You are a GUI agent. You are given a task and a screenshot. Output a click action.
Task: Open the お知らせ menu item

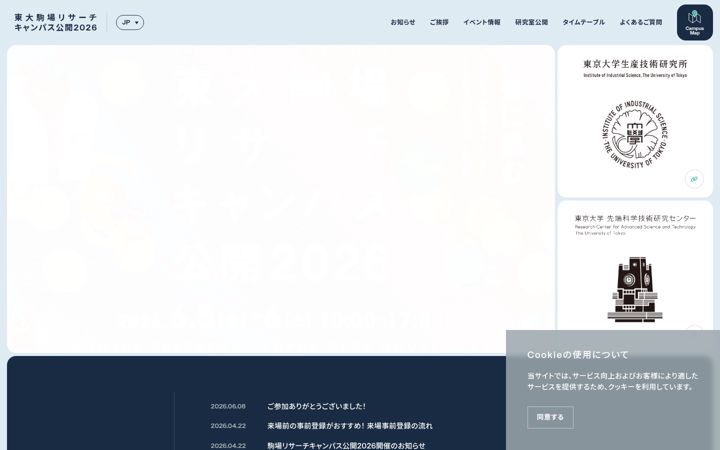click(403, 22)
